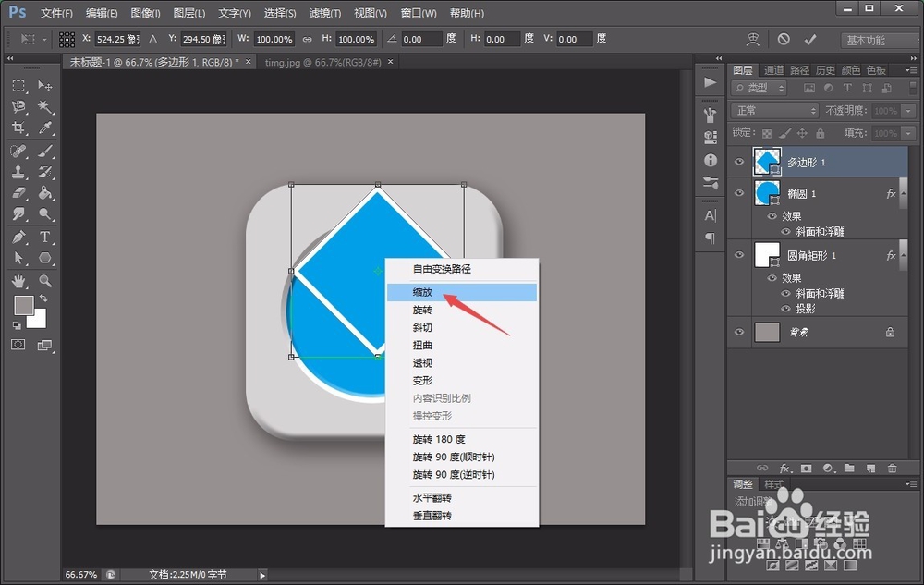
Task: Switch to the 路径 panel tab
Action: tap(799, 70)
